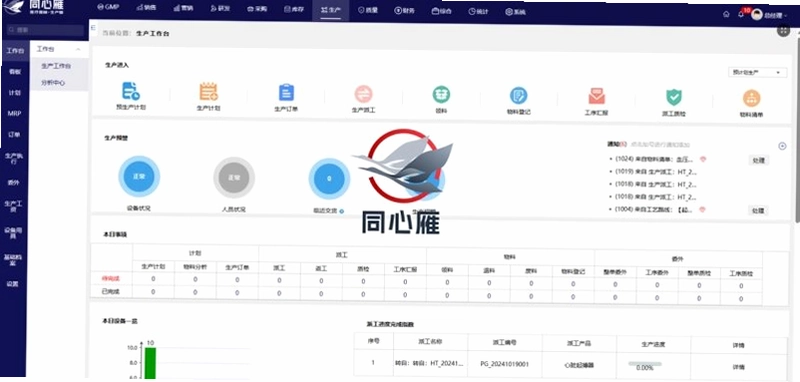Open the 工序汇报 envelope icon
This screenshot has width=800, height=382.
point(596,96)
